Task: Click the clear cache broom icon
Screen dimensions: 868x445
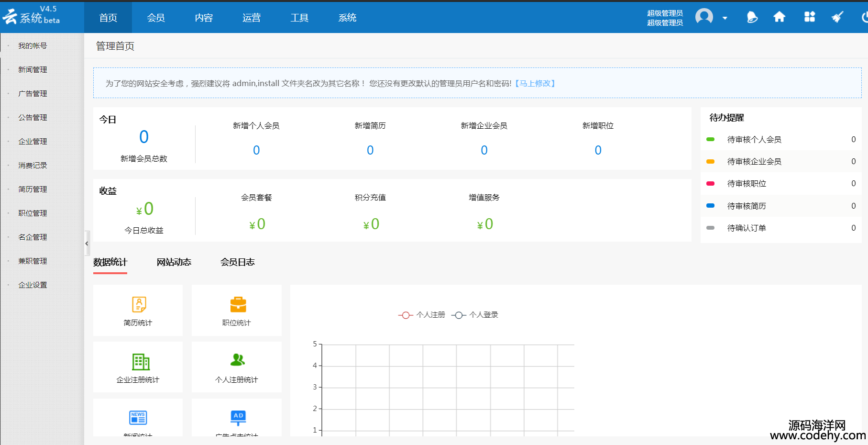Action: pos(837,17)
